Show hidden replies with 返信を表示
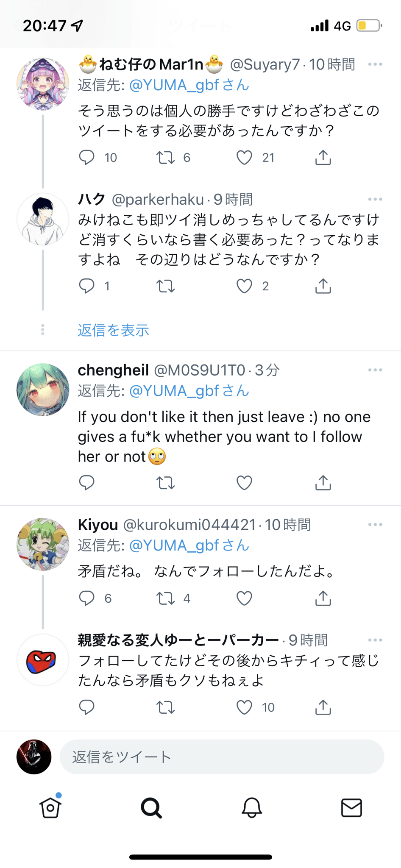The width and height of the screenshot is (401, 868). point(114,330)
